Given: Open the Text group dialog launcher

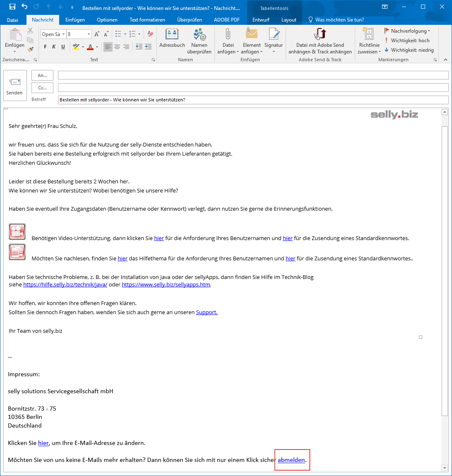Looking at the screenshot, I should click(x=153, y=60).
